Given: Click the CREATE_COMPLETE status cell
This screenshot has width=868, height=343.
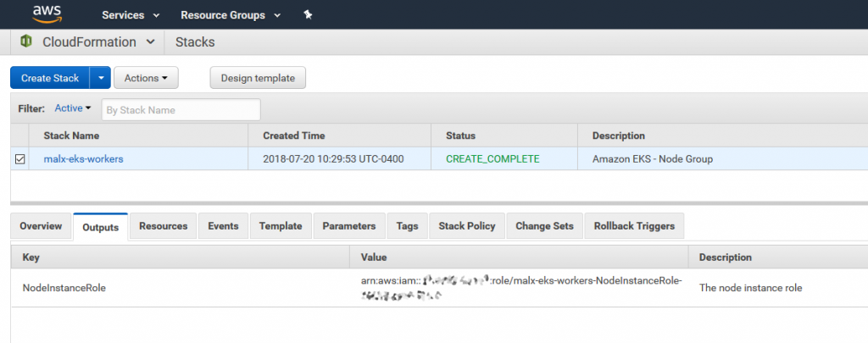Looking at the screenshot, I should (492, 158).
